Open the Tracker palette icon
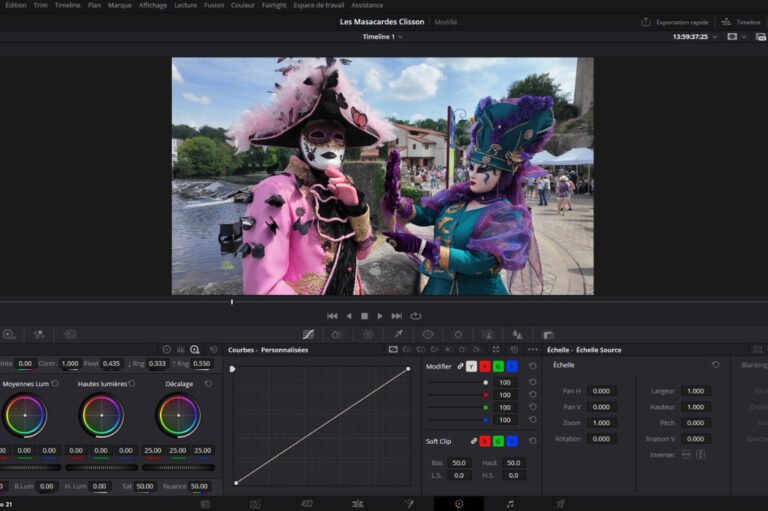768x511 pixels. pyautogui.click(x=458, y=335)
